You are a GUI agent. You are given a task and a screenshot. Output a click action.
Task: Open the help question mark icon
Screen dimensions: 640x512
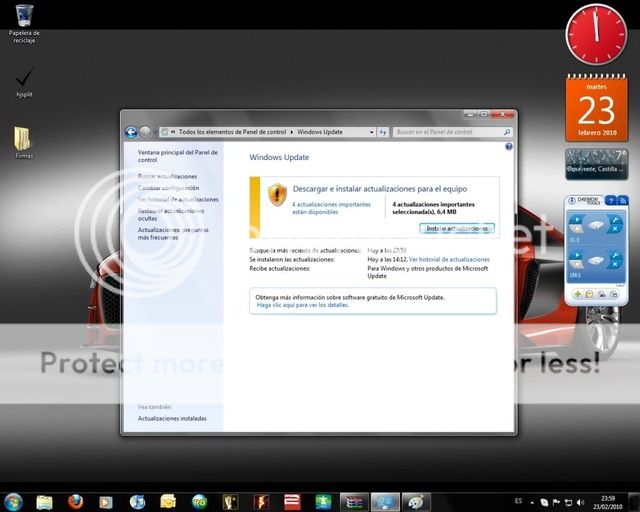pyautogui.click(x=509, y=147)
